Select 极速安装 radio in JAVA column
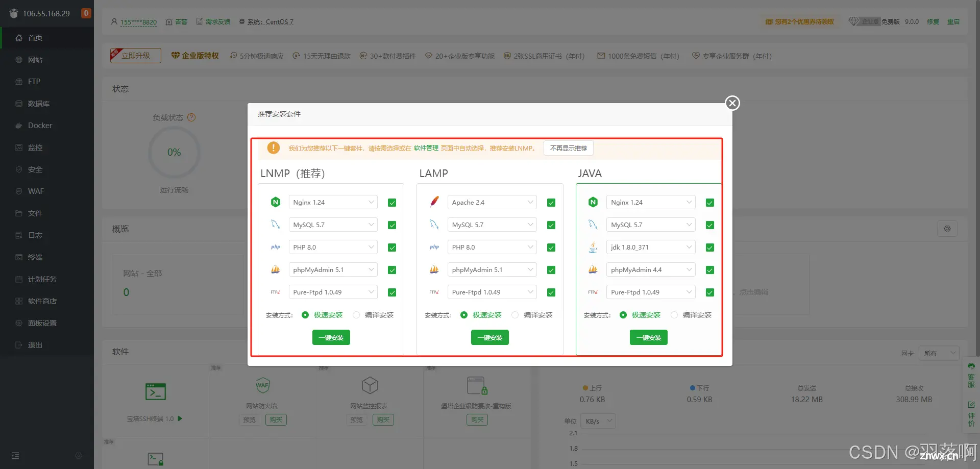 click(x=623, y=315)
